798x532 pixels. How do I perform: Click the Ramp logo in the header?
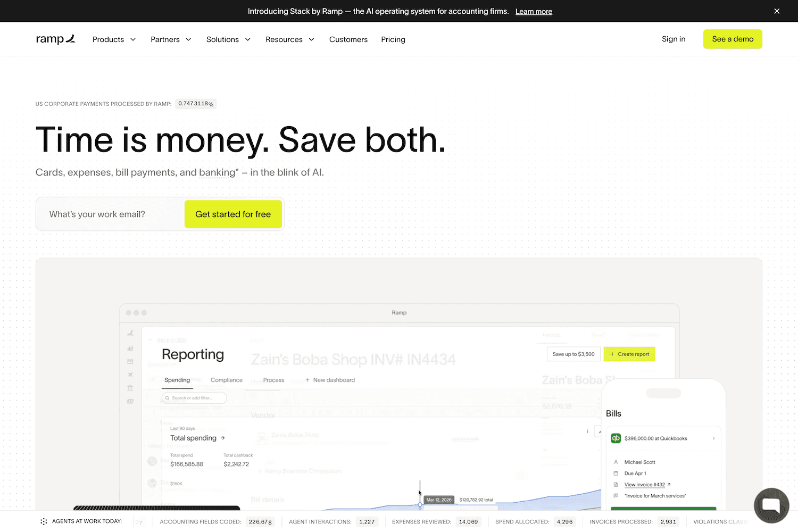(x=55, y=39)
